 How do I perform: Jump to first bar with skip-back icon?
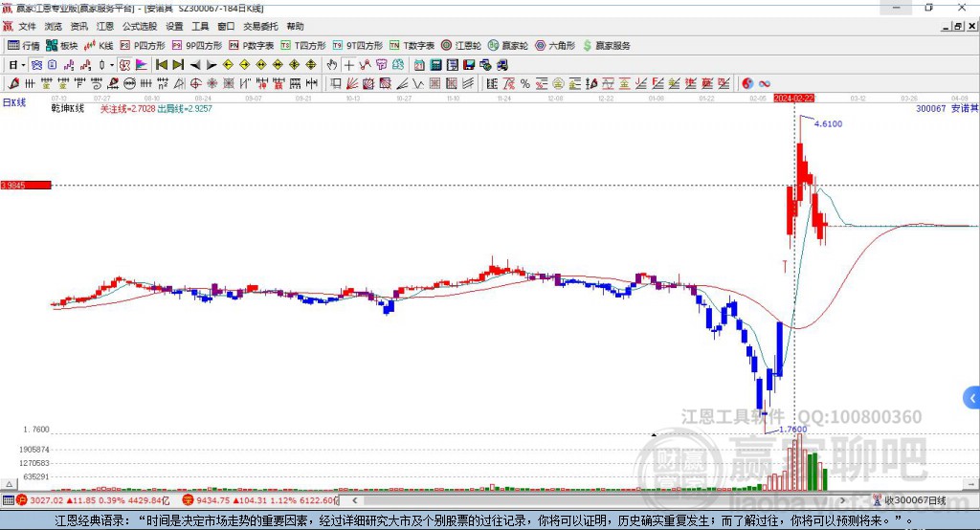(161, 65)
